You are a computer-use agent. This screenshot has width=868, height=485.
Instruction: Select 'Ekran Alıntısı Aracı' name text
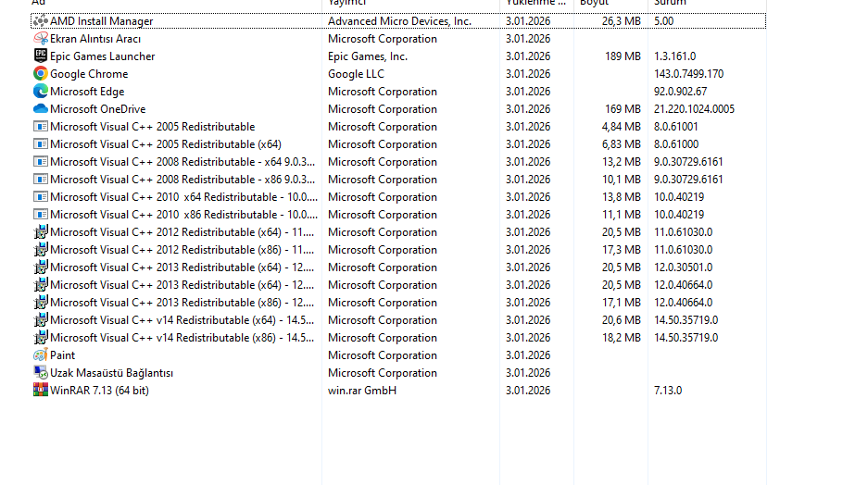pos(95,39)
